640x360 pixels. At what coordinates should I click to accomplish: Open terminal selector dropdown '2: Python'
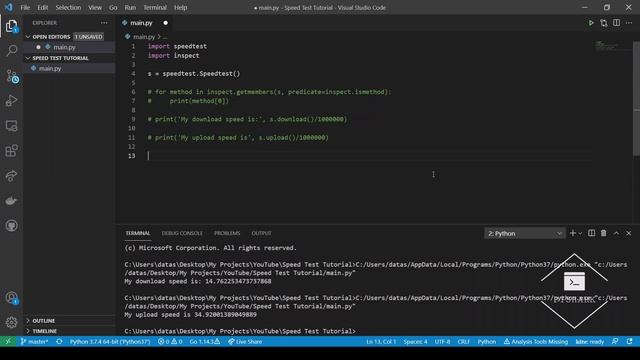(524, 233)
